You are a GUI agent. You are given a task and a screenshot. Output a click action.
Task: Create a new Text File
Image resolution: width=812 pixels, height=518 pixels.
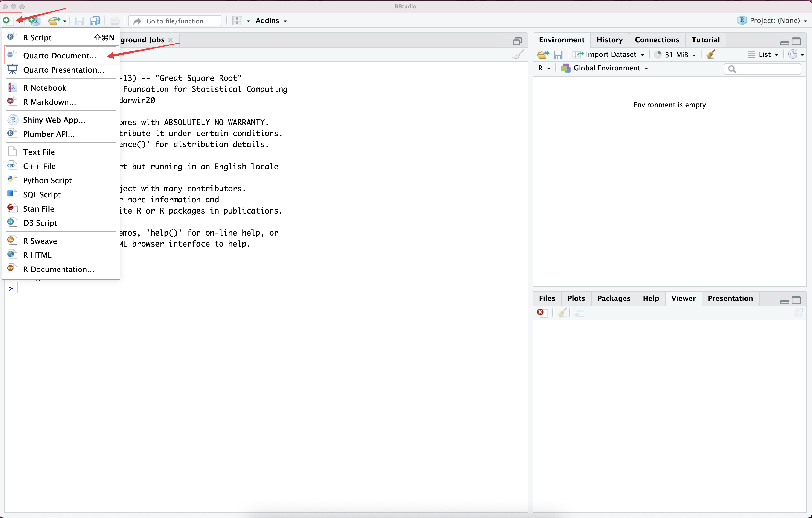[x=61, y=152]
